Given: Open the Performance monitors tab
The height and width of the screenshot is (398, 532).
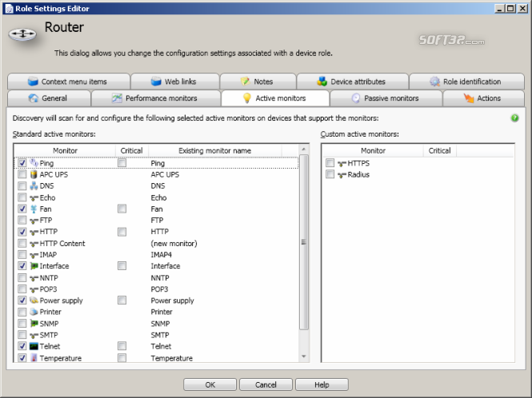Looking at the screenshot, I should point(156,98).
